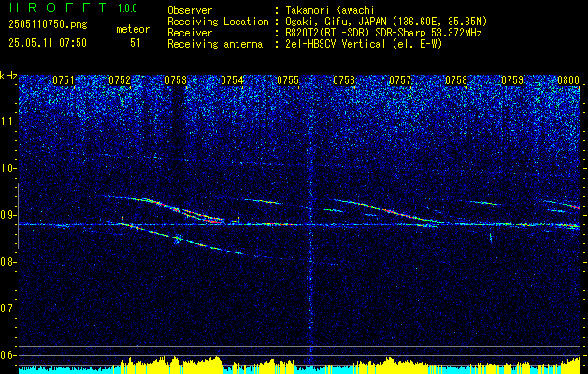Click the HROFFT title text

pyautogui.click(x=59, y=7)
